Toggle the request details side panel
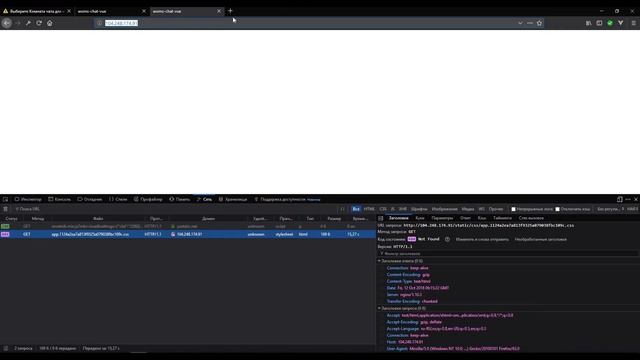The height and width of the screenshot is (360, 640). coord(380,218)
